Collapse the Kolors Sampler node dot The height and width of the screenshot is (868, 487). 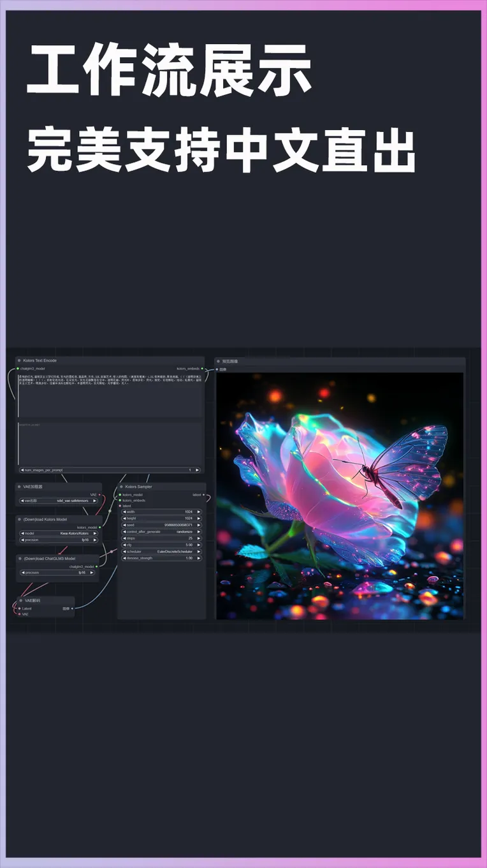120,487
